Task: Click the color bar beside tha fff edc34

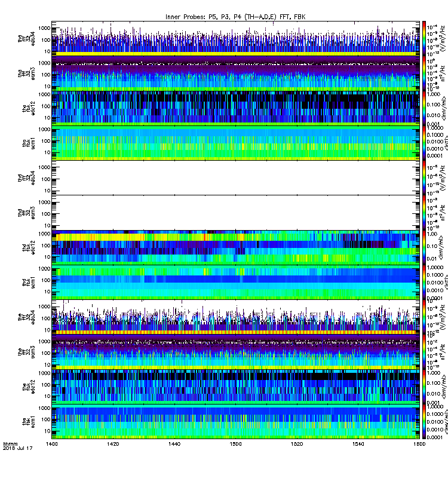Action: (x=424, y=39)
